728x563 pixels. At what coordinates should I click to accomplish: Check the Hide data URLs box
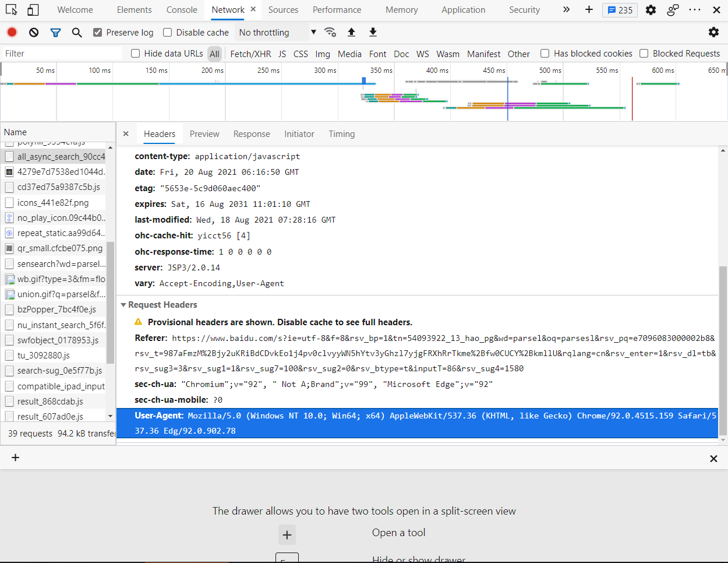coord(136,54)
